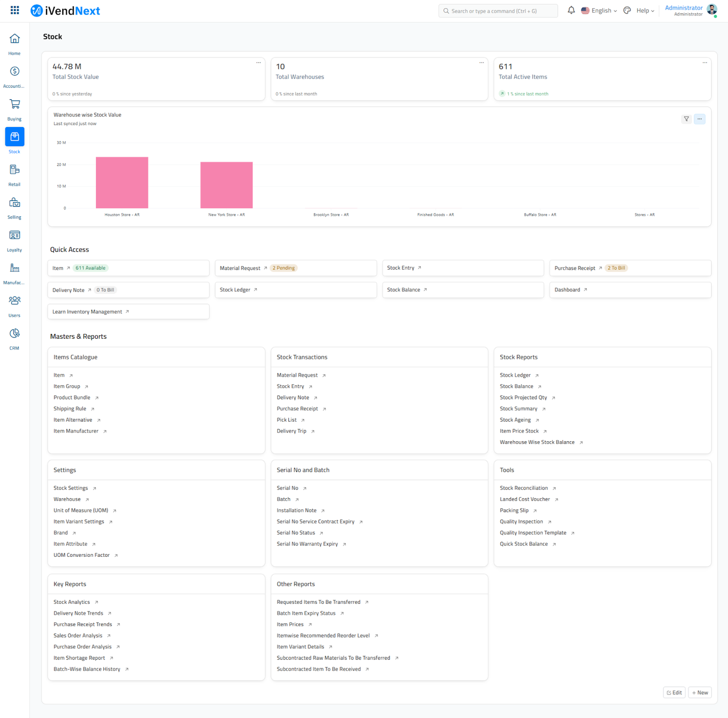Open the Help dropdown menu
The image size is (728, 718).
(x=645, y=10)
